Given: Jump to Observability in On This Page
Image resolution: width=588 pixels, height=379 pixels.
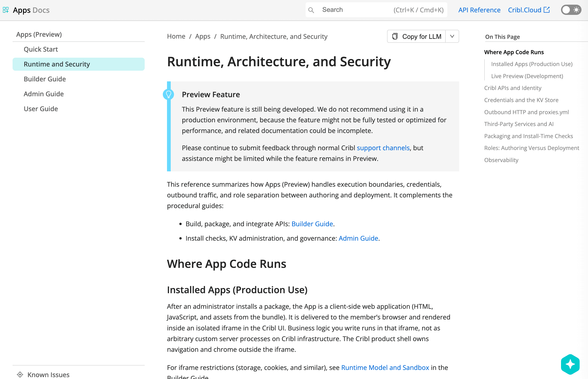Looking at the screenshot, I should click(501, 160).
